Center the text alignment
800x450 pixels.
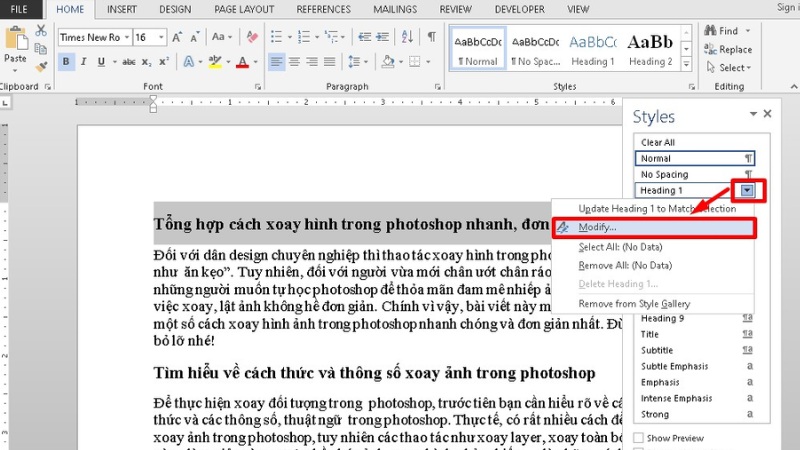pyautogui.click(x=294, y=62)
